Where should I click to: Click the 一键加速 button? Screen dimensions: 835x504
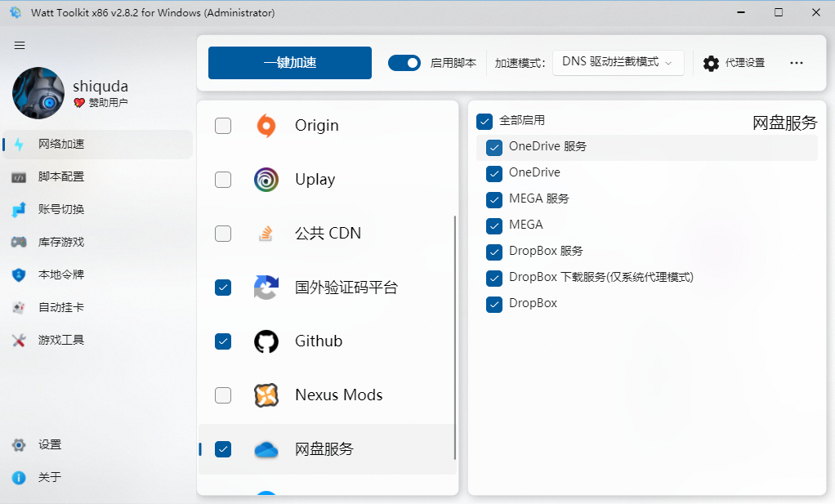290,63
